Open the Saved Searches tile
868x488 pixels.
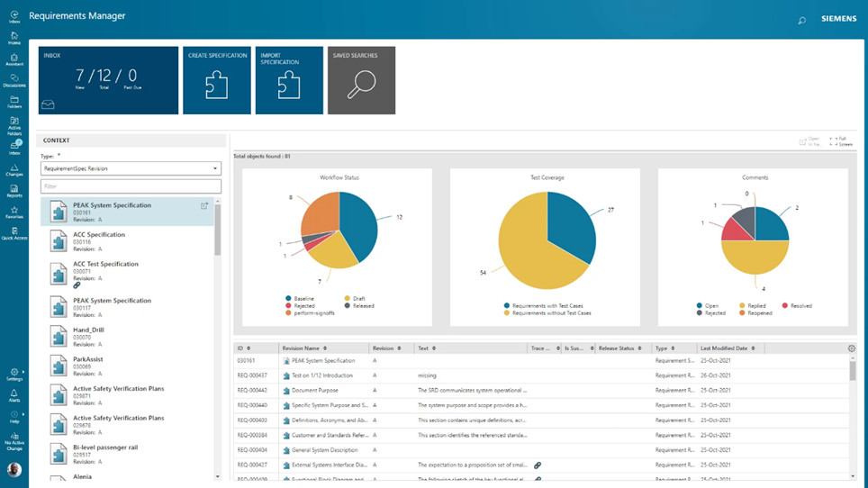pos(361,81)
